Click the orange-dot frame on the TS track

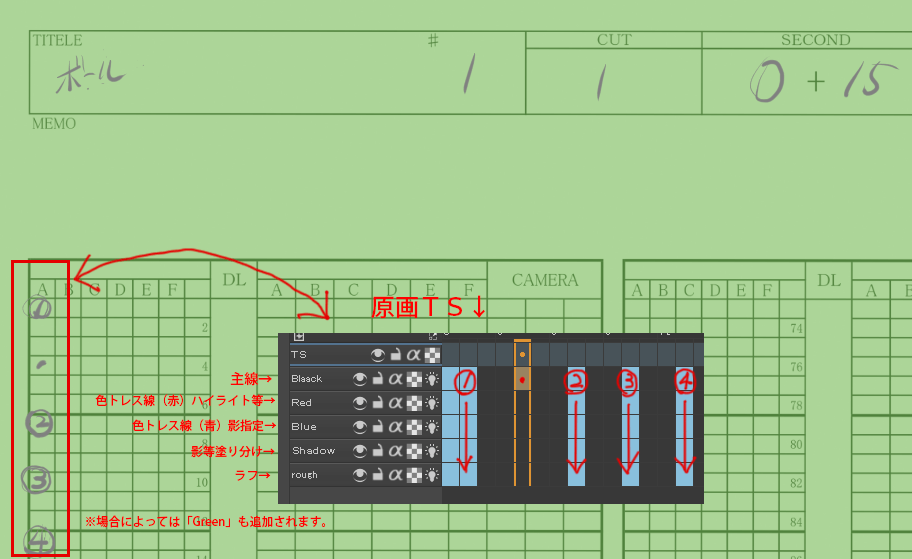pyautogui.click(x=522, y=354)
